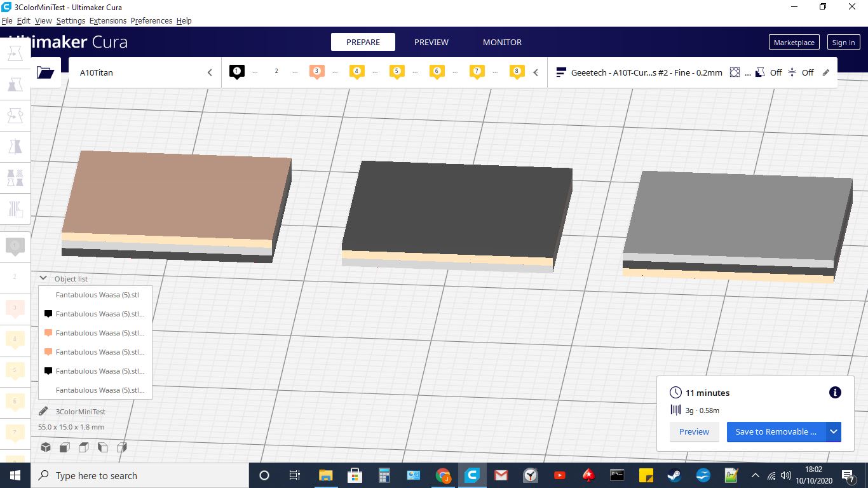Image resolution: width=868 pixels, height=488 pixels.
Task: Select the Move tool in left toolbar
Action: pos(15,53)
